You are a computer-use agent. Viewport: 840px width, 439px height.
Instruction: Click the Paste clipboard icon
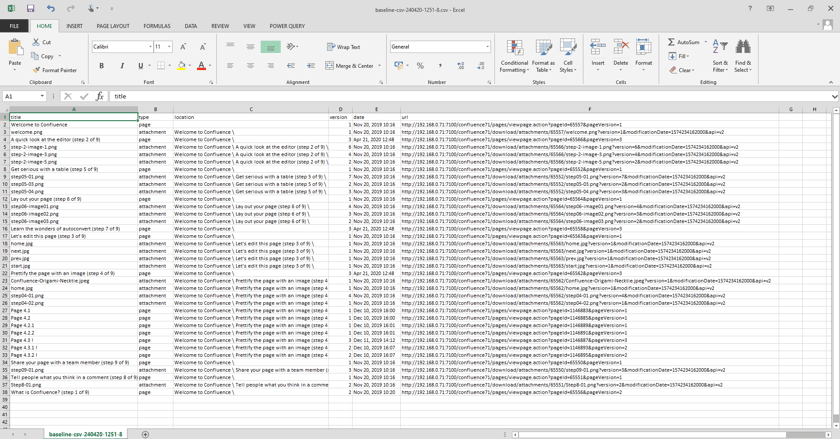coord(16,48)
